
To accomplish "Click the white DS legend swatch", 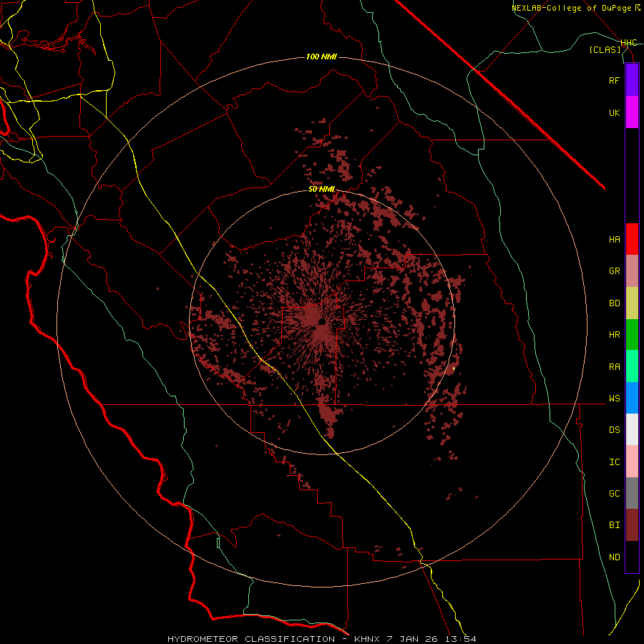I will coord(632,429).
